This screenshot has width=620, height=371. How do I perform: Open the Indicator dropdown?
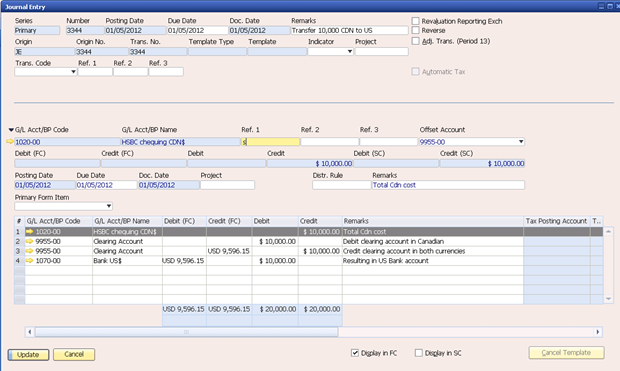click(x=350, y=51)
